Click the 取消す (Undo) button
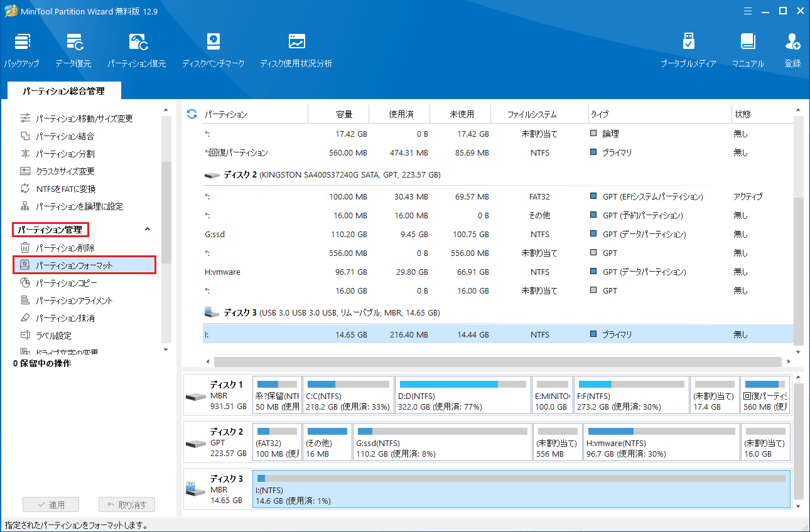 (126, 504)
